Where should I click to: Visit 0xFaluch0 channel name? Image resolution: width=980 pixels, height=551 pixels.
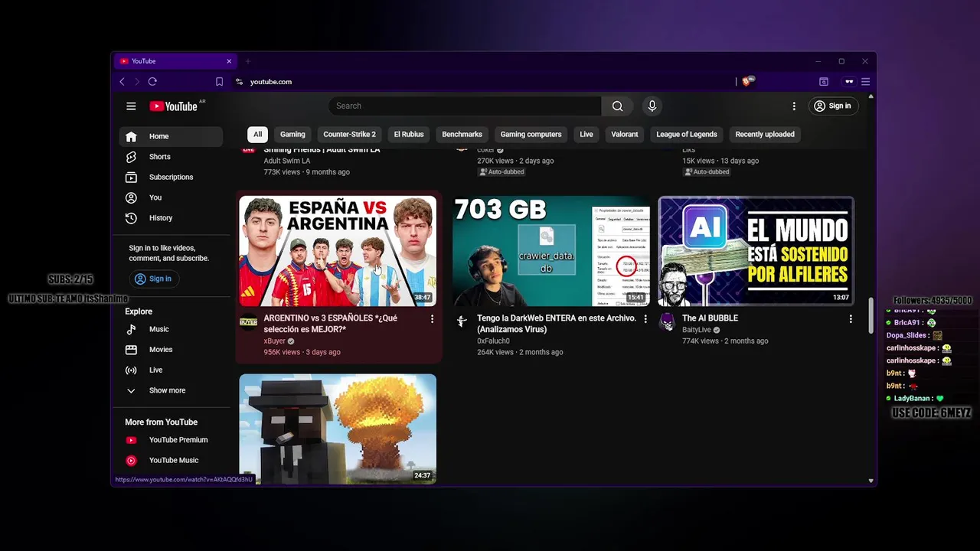click(493, 341)
